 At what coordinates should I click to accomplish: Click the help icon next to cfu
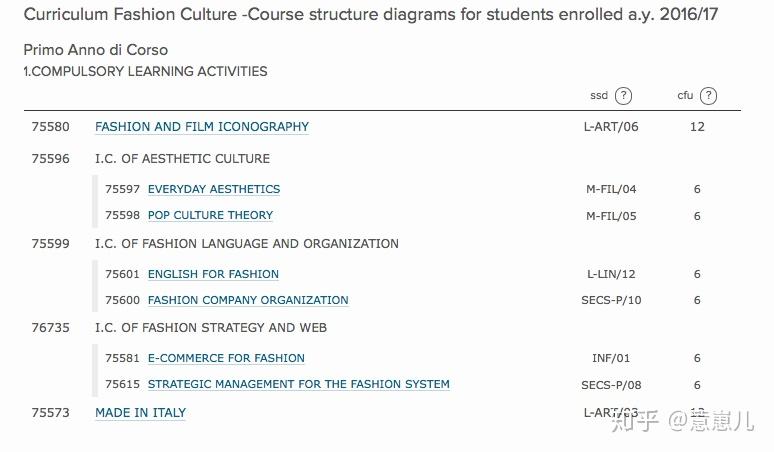click(708, 96)
